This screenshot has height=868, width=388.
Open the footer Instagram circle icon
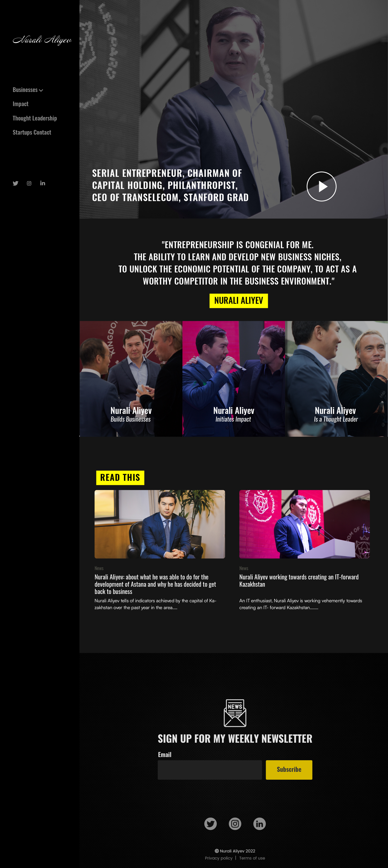click(235, 824)
